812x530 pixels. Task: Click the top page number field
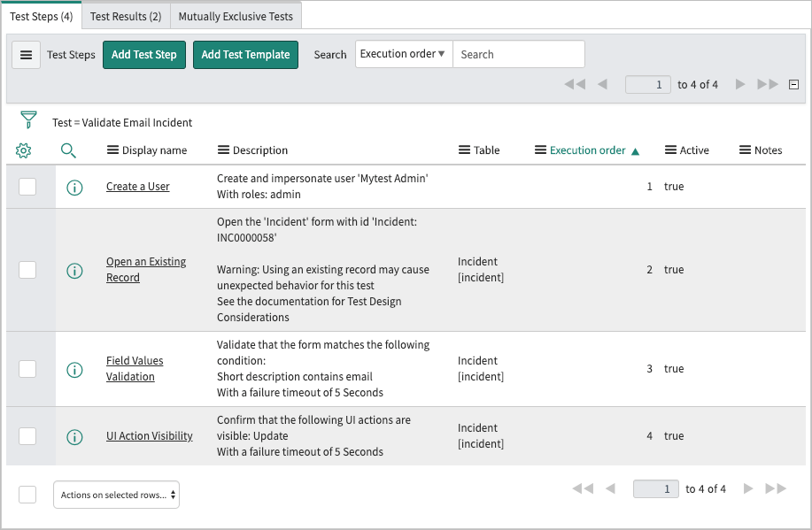pos(648,84)
